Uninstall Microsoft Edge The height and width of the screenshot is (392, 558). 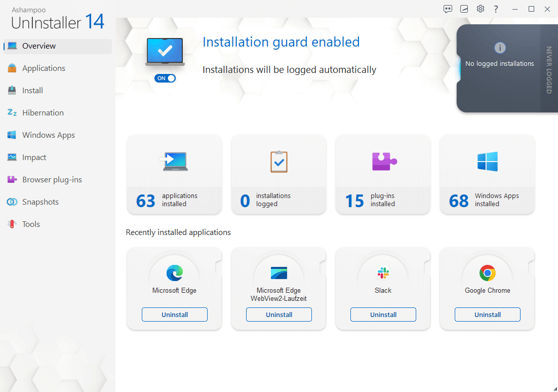[x=175, y=315]
